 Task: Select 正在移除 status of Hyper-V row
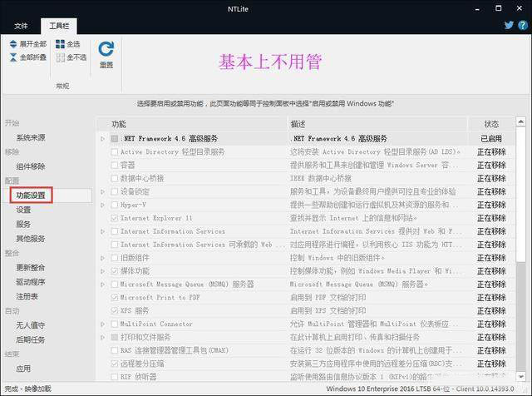coord(491,205)
